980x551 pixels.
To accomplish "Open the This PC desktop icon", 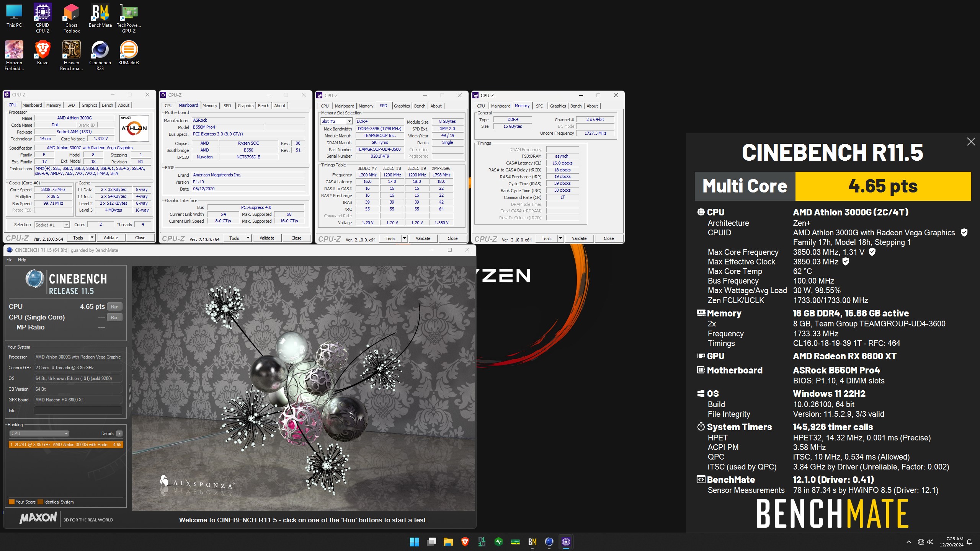I will coord(14,16).
